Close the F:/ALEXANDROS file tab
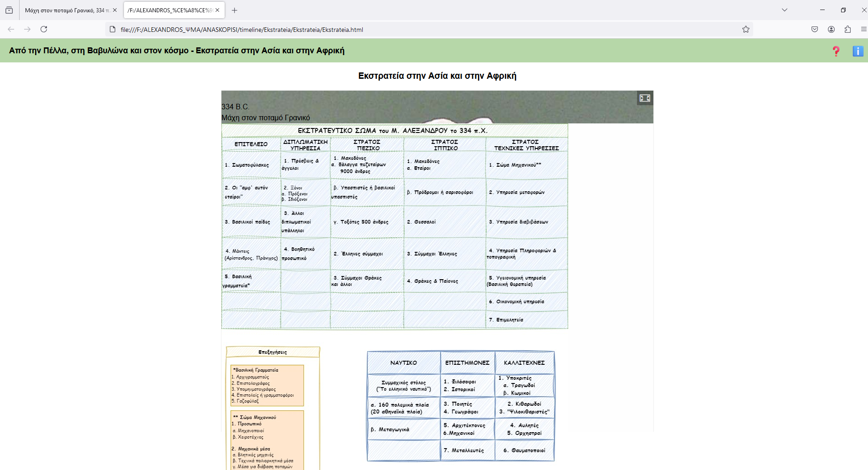This screenshot has height=470, width=868. pos(217,10)
